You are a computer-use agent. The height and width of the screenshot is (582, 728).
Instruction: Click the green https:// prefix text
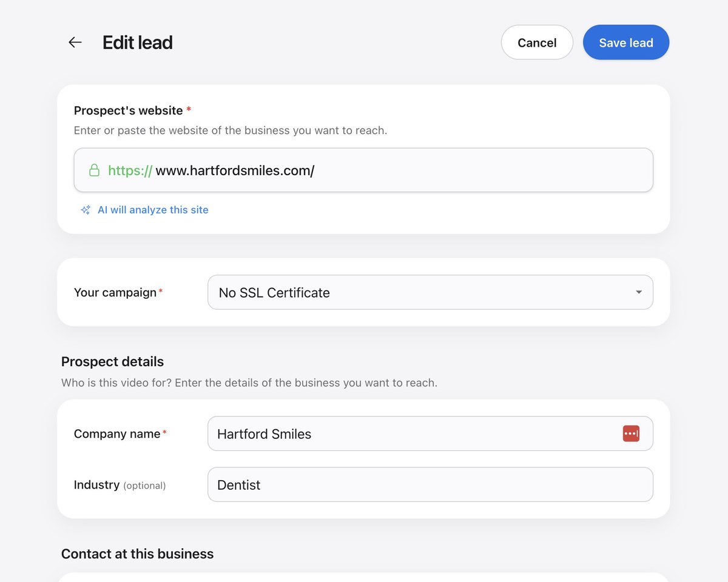click(x=130, y=170)
